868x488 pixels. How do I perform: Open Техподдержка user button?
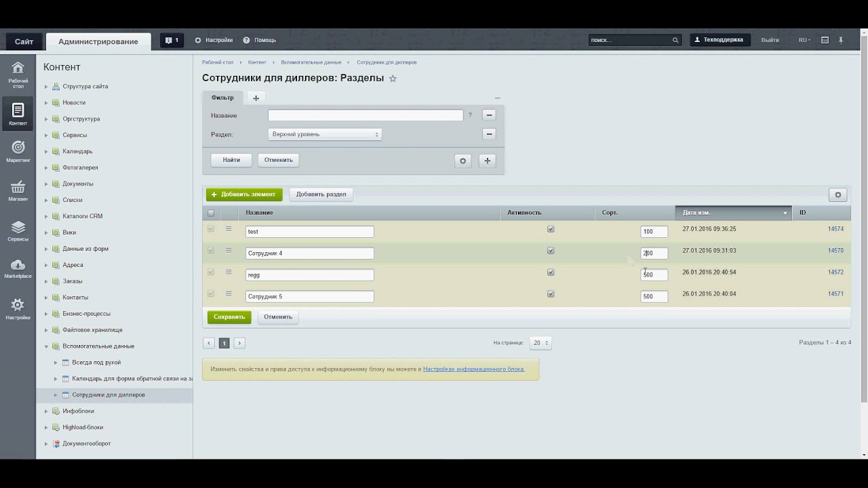click(720, 40)
